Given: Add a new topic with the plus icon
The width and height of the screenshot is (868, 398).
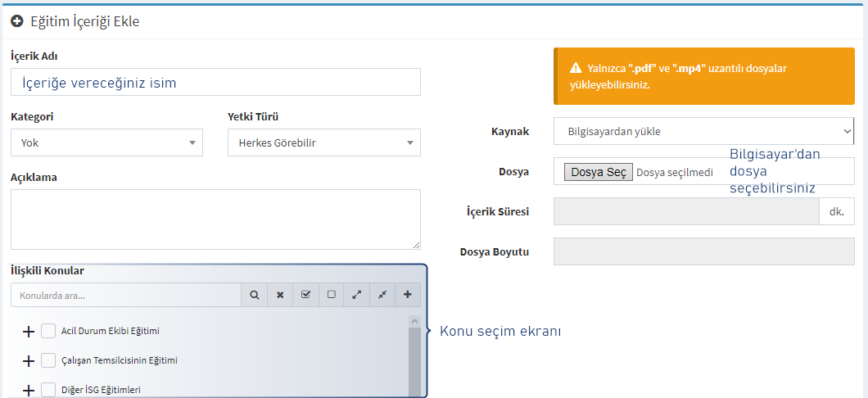Looking at the screenshot, I should 408,295.
